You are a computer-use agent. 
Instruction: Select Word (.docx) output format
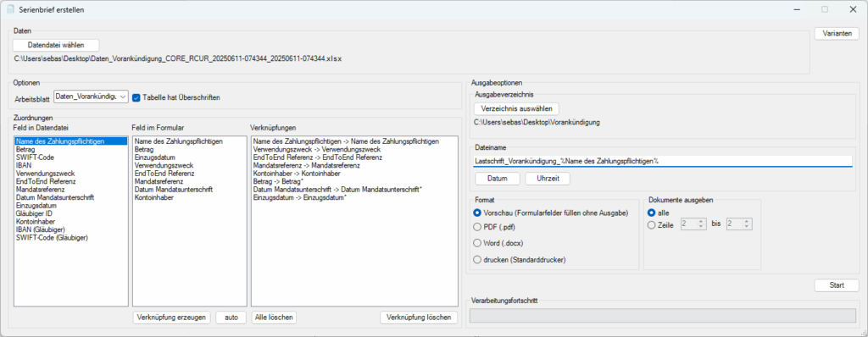point(477,242)
